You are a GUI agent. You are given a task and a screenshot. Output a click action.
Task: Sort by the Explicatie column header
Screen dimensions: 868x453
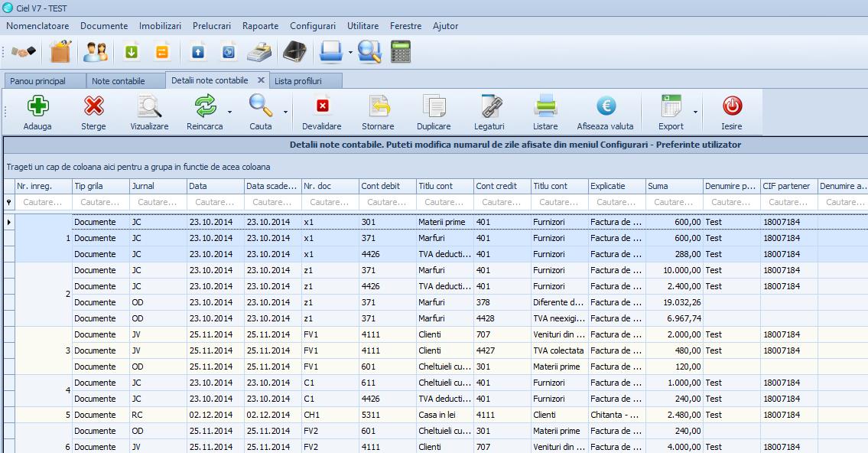coord(617,186)
